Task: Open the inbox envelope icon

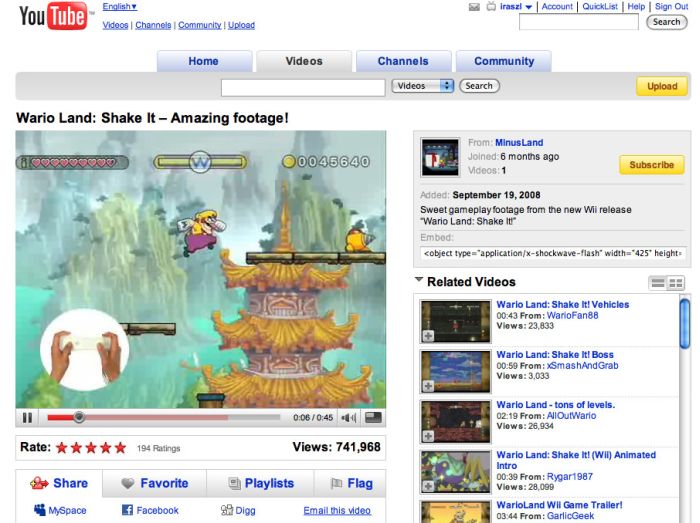Action: coord(474,7)
